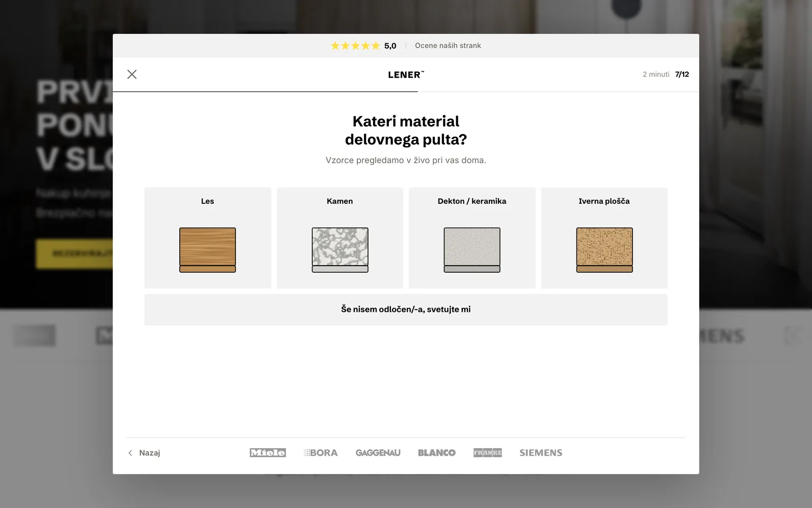Click the FRANKE brand logo

click(x=488, y=453)
